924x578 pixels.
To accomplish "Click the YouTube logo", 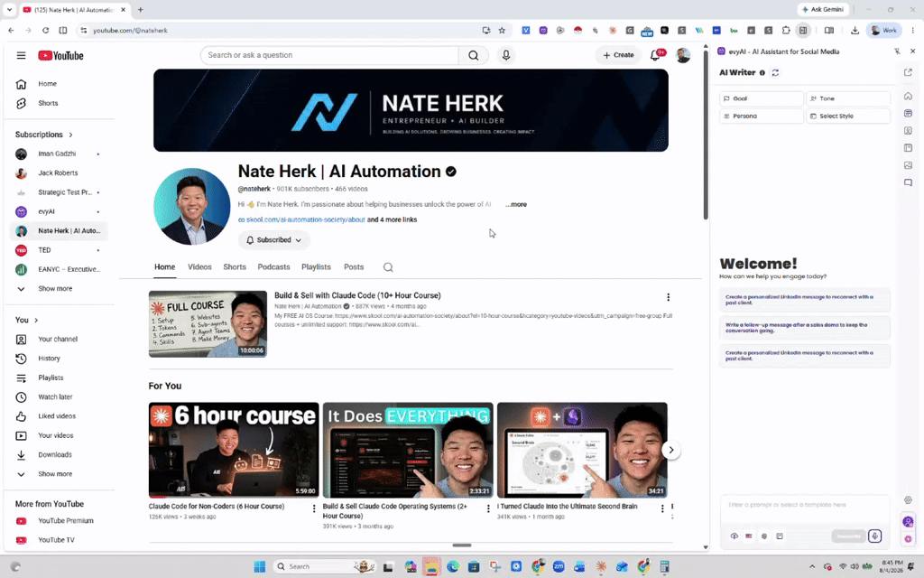I will click(60, 55).
